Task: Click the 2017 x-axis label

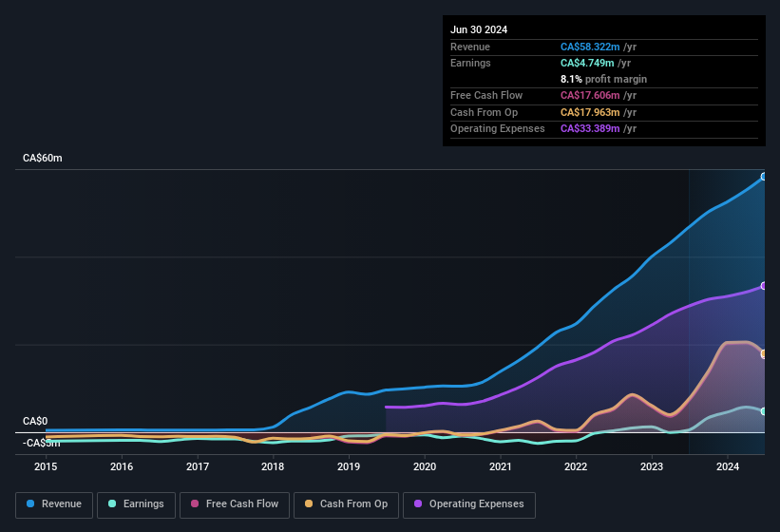Action: tap(198, 466)
